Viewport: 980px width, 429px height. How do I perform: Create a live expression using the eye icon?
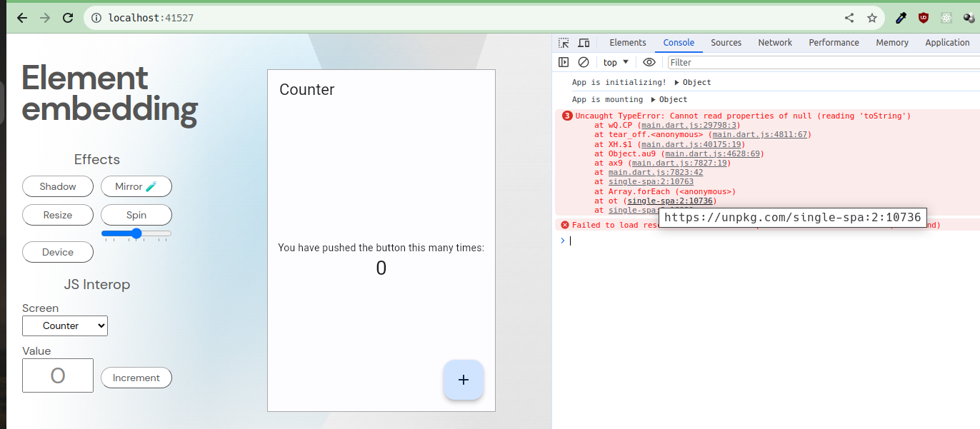(649, 62)
